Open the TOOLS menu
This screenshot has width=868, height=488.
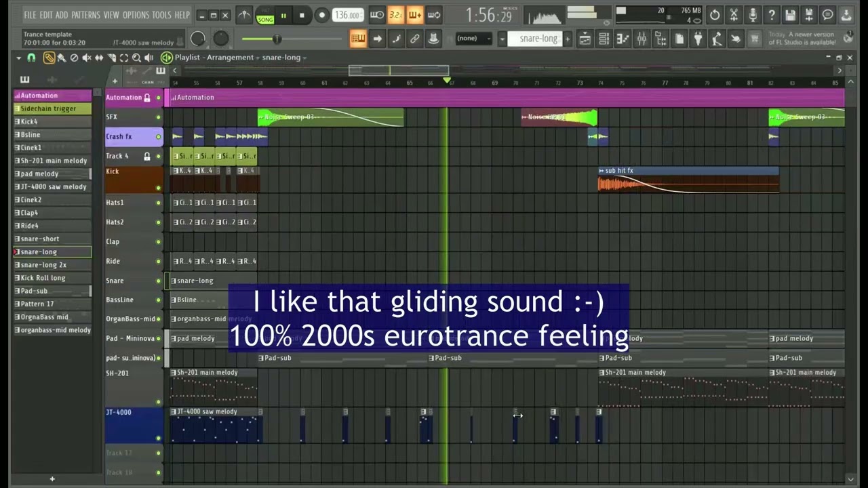pos(162,15)
